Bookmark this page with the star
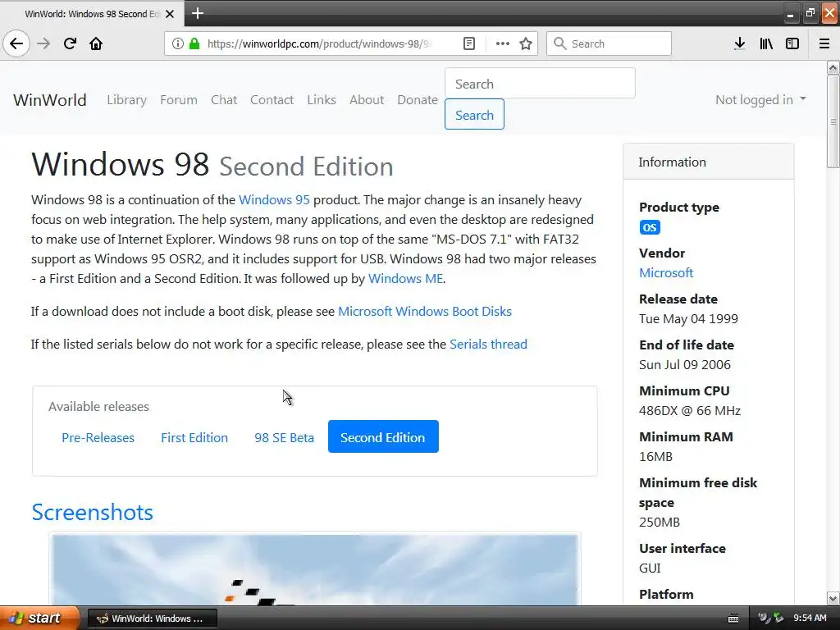 (x=526, y=43)
